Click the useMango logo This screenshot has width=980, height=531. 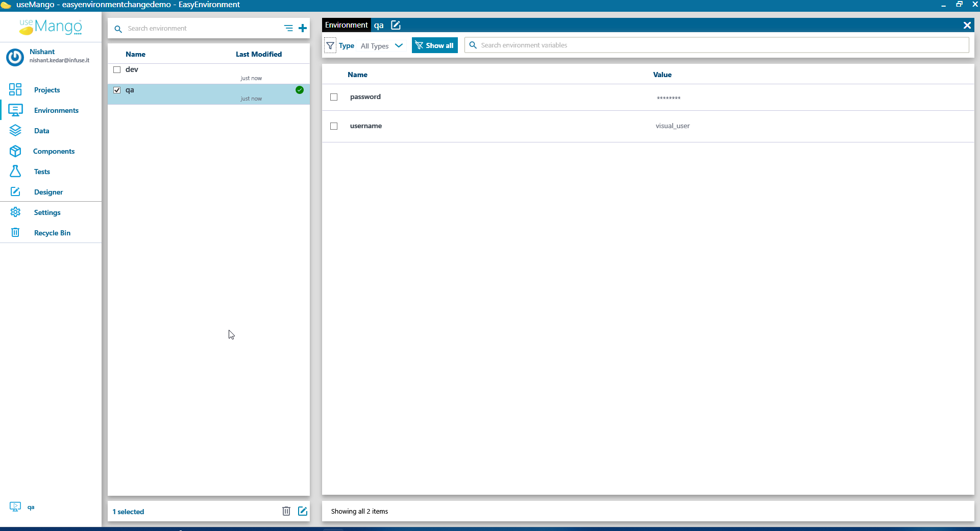click(51, 27)
